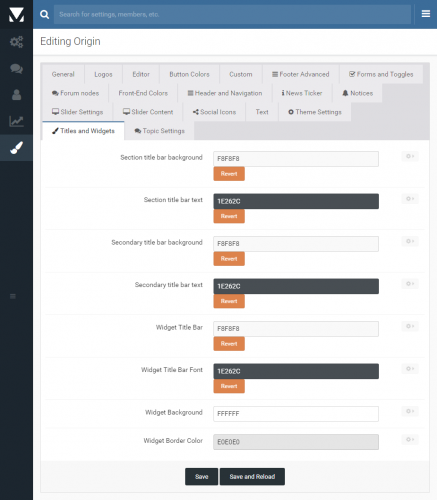Viewport: 437px width, 500px height.
Task: Click the logo icon at top left
Action: [x=16, y=14]
